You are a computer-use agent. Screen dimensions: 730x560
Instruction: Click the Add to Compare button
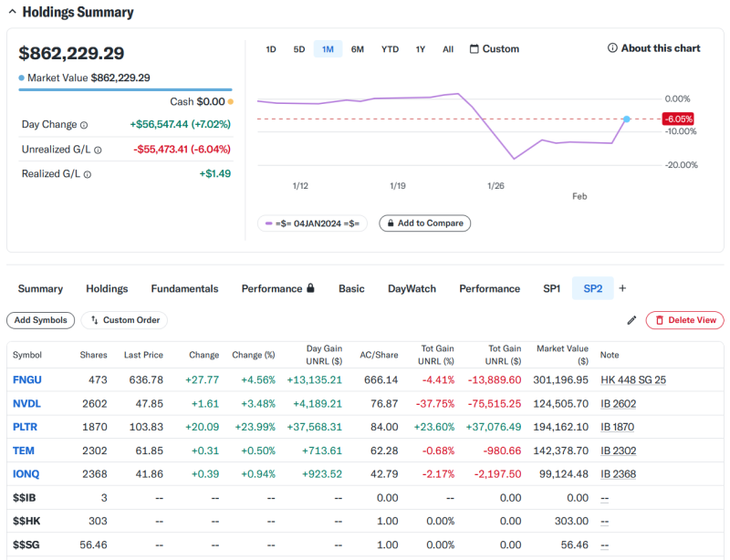click(x=424, y=223)
